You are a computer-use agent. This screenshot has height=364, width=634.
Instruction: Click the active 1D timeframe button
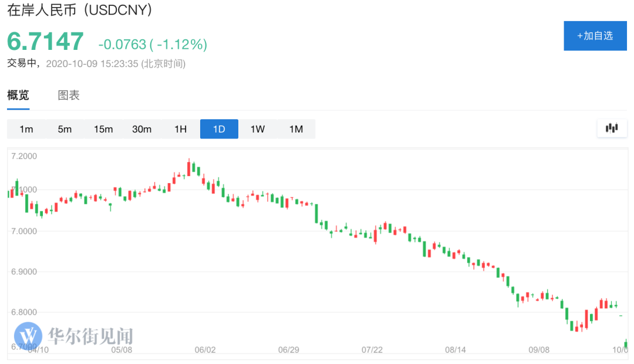(219, 129)
